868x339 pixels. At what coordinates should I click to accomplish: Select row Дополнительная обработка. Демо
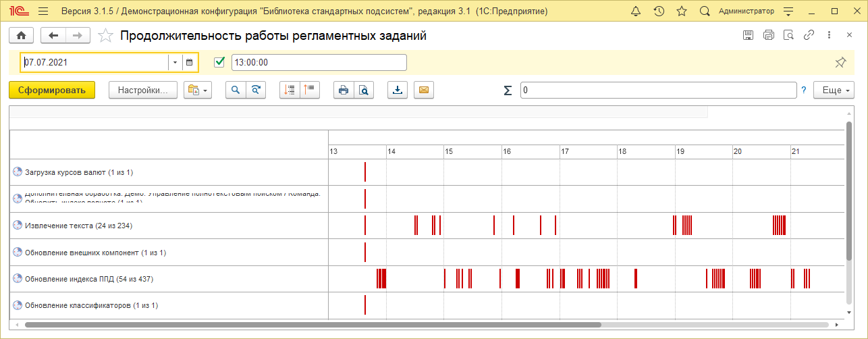coord(169,199)
